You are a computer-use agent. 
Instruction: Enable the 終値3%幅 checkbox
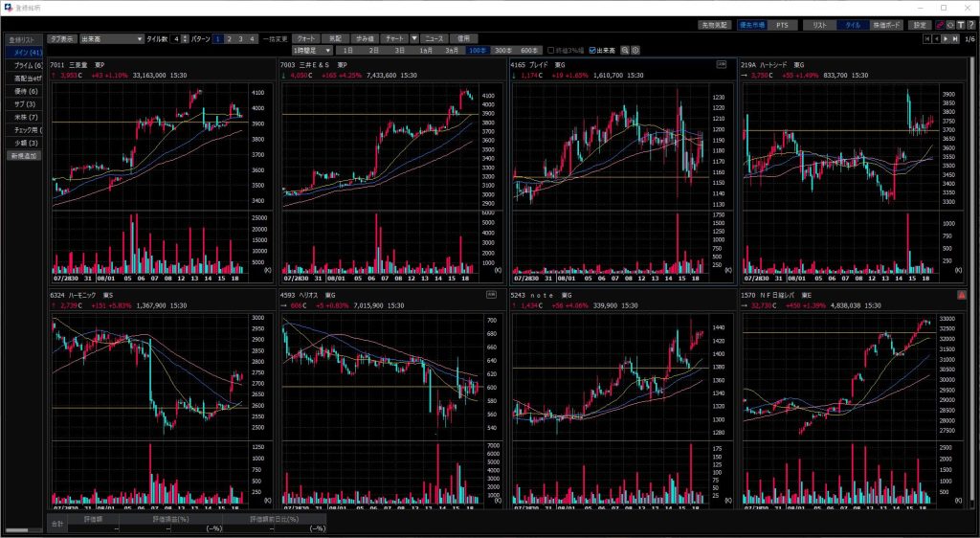point(550,50)
